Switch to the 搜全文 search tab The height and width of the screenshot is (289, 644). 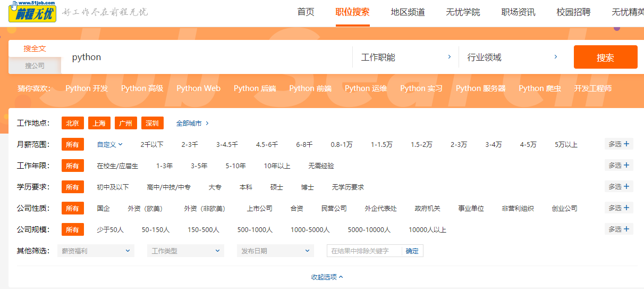point(35,48)
